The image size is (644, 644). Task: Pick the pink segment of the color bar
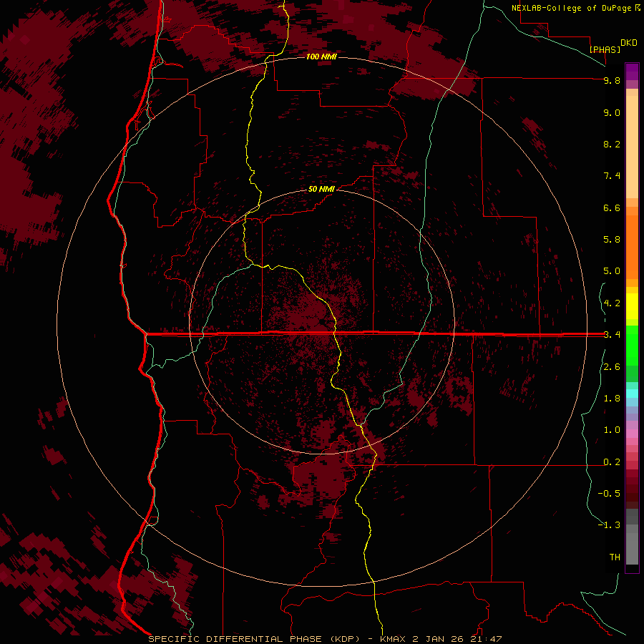632,434
